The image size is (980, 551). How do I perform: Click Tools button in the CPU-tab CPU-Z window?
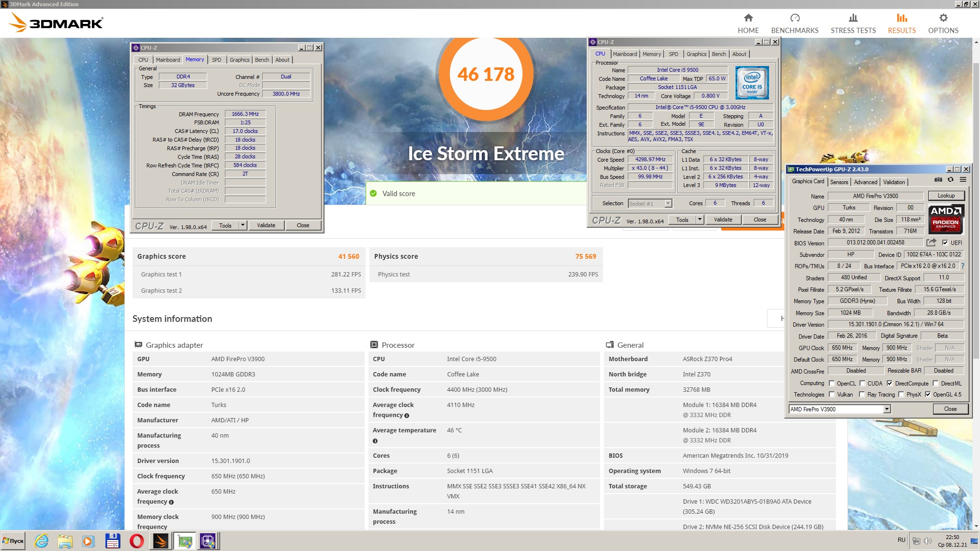click(x=682, y=220)
